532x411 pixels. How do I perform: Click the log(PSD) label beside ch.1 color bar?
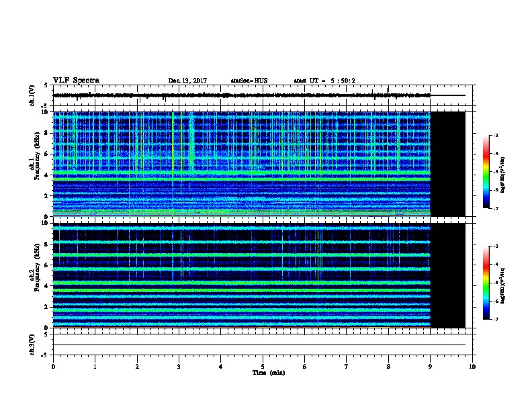coord(502,175)
